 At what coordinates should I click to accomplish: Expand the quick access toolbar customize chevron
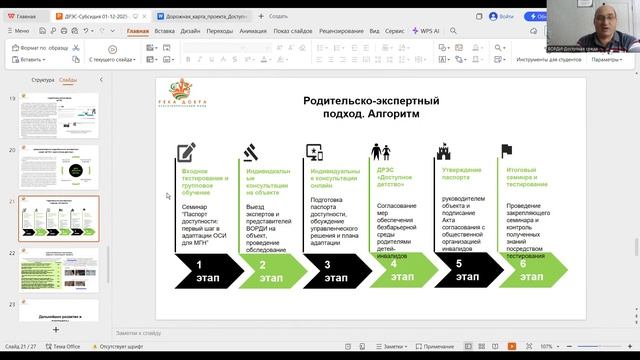click(113, 31)
